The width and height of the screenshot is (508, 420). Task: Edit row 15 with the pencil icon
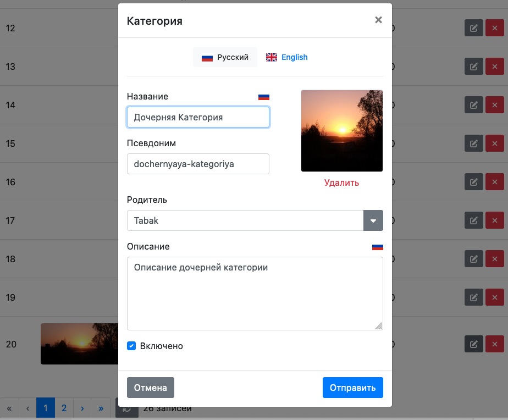pos(474,143)
